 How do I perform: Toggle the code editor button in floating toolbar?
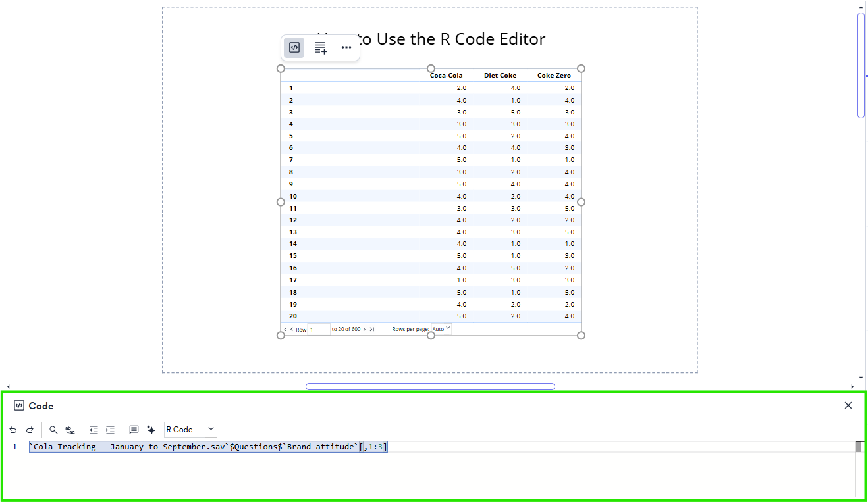pos(294,47)
